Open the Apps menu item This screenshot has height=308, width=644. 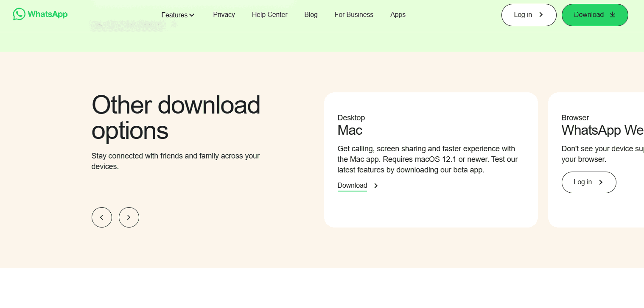click(x=398, y=14)
